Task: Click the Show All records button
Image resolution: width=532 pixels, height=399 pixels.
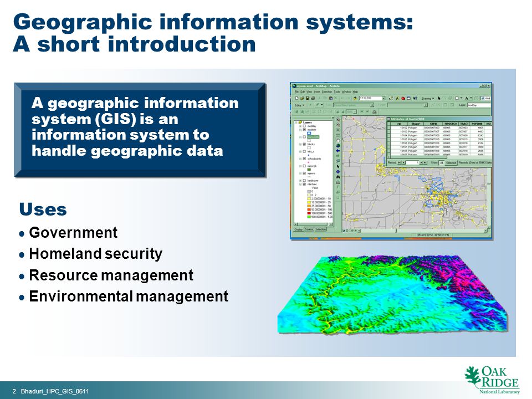Action: (442, 162)
